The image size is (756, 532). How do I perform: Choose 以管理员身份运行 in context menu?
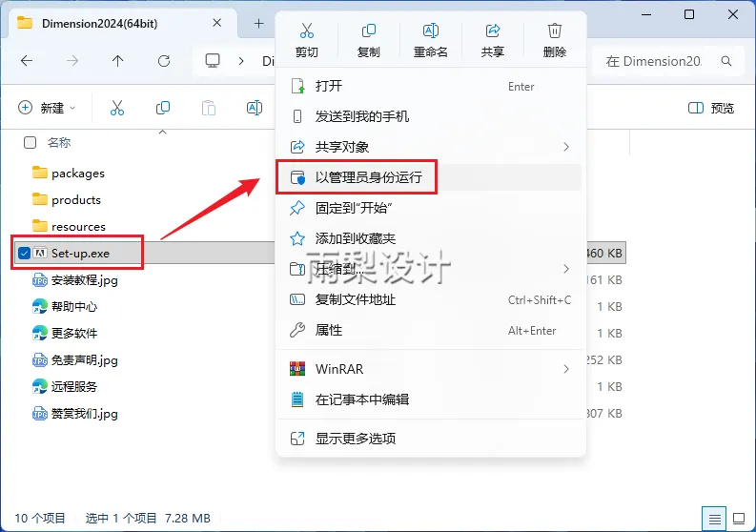point(431,177)
